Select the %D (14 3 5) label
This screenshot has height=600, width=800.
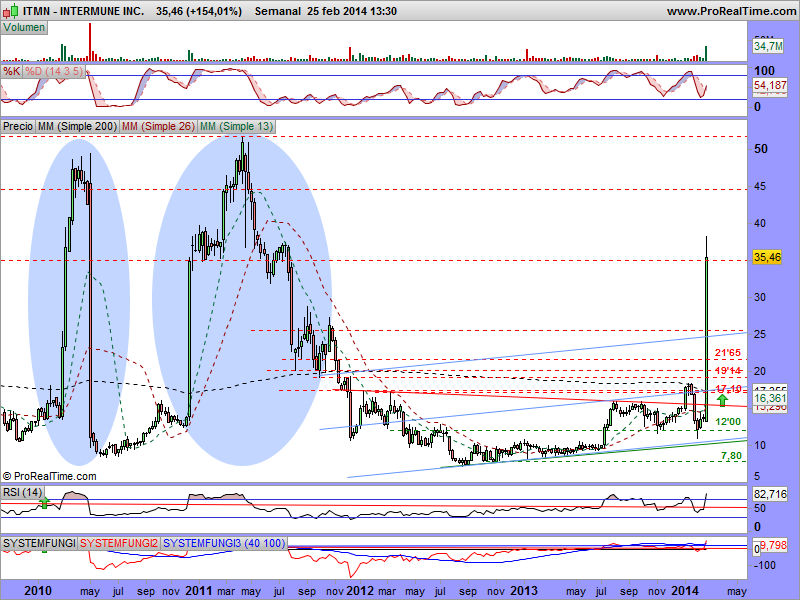pos(54,71)
